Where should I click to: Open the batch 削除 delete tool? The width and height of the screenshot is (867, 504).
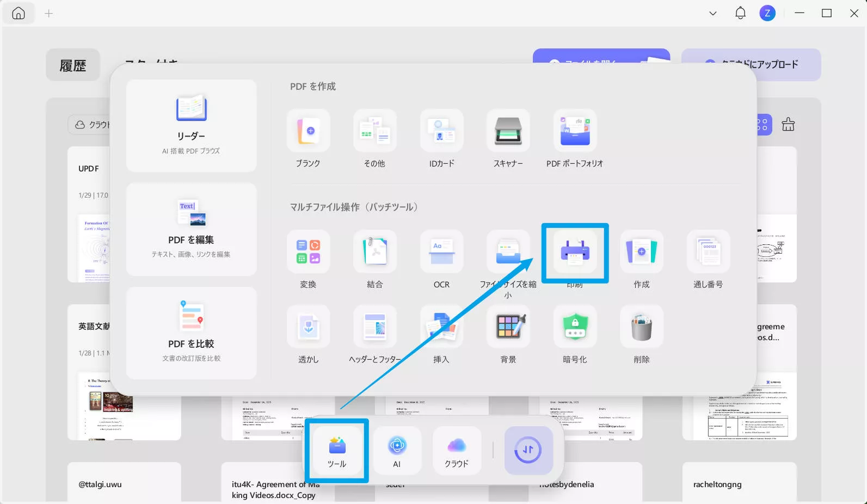[x=642, y=327]
